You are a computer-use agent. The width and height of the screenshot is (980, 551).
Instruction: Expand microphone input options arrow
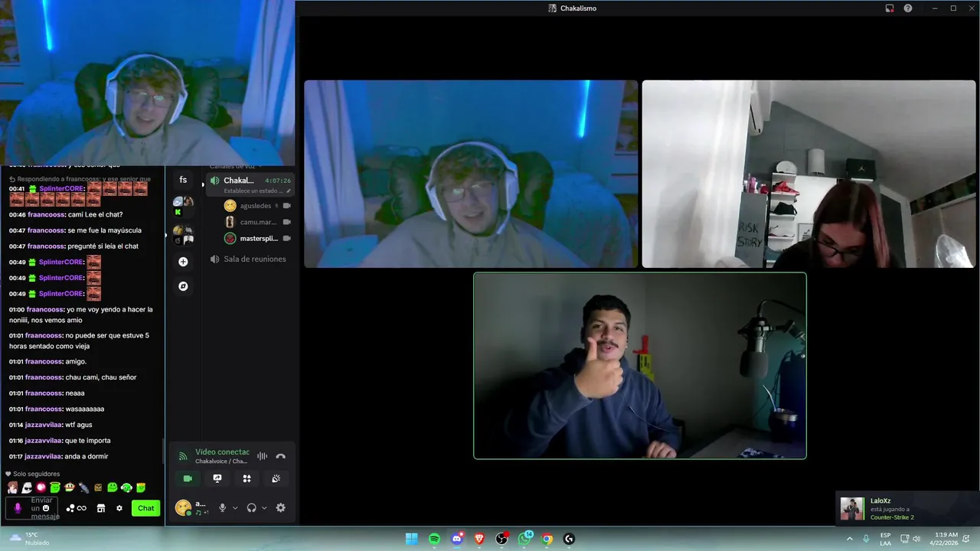coord(235,507)
